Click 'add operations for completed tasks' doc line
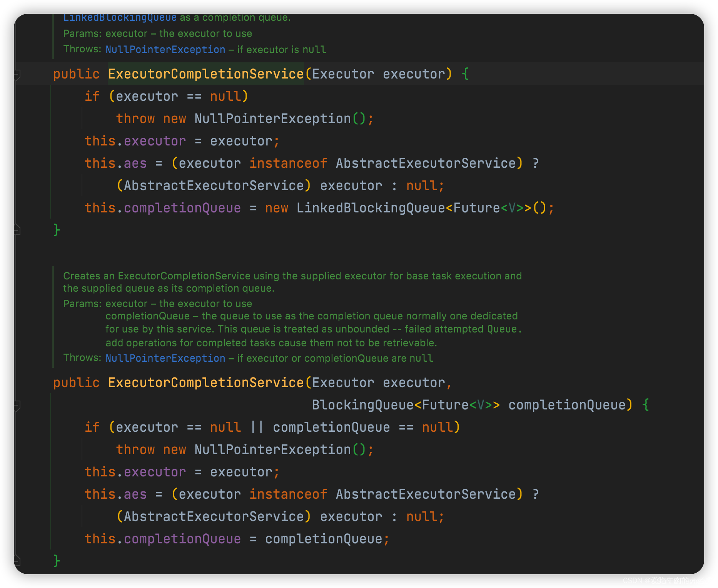The image size is (718, 588). pyautogui.click(x=271, y=343)
